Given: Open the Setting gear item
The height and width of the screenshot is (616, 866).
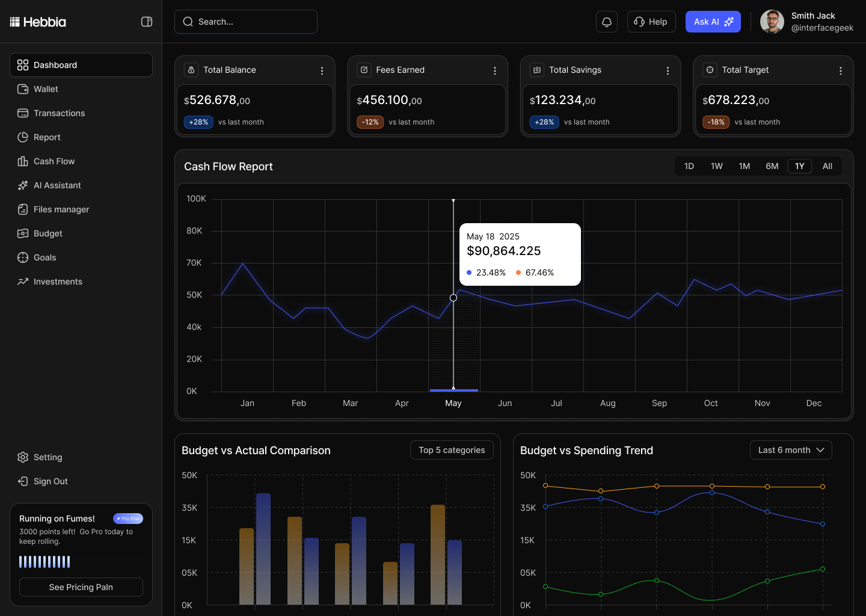Looking at the screenshot, I should point(48,457).
